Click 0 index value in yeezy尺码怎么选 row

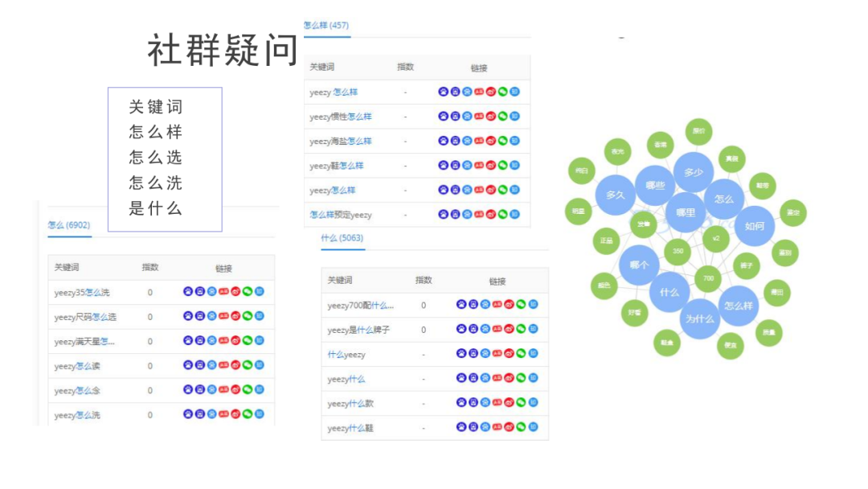pos(150,318)
